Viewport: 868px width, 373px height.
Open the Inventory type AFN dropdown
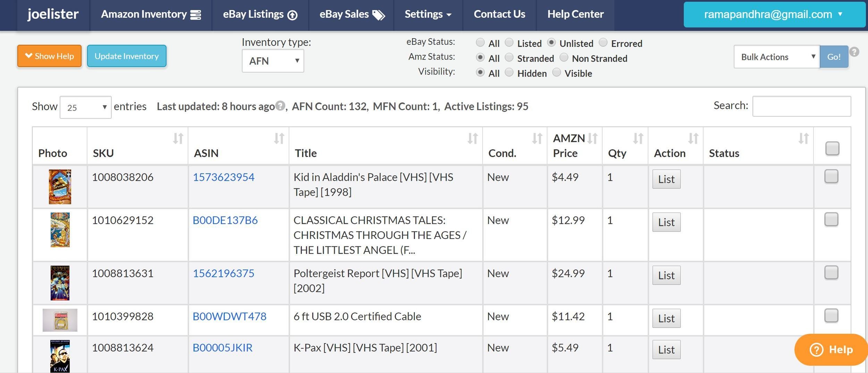[273, 61]
